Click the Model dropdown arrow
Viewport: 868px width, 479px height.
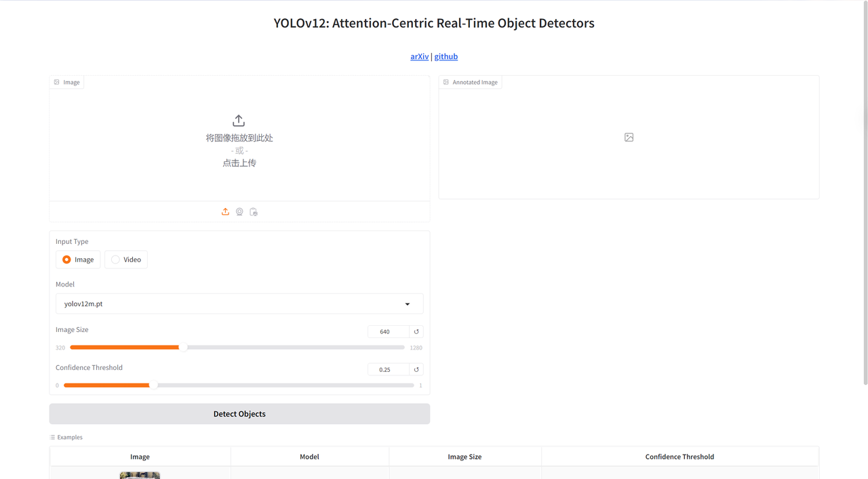coord(408,304)
